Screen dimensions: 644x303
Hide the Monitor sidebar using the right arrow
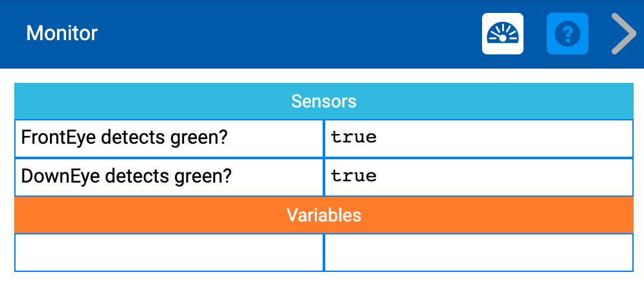click(623, 34)
